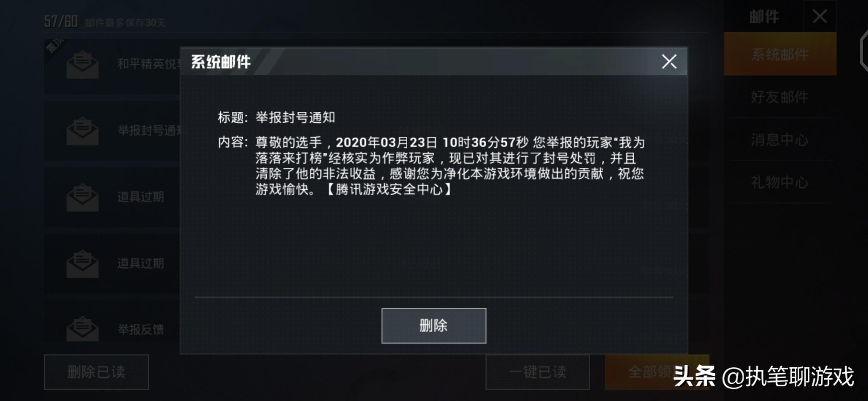Click the 系统邮件 dialog title header
The image size is (868, 401).
221,62
